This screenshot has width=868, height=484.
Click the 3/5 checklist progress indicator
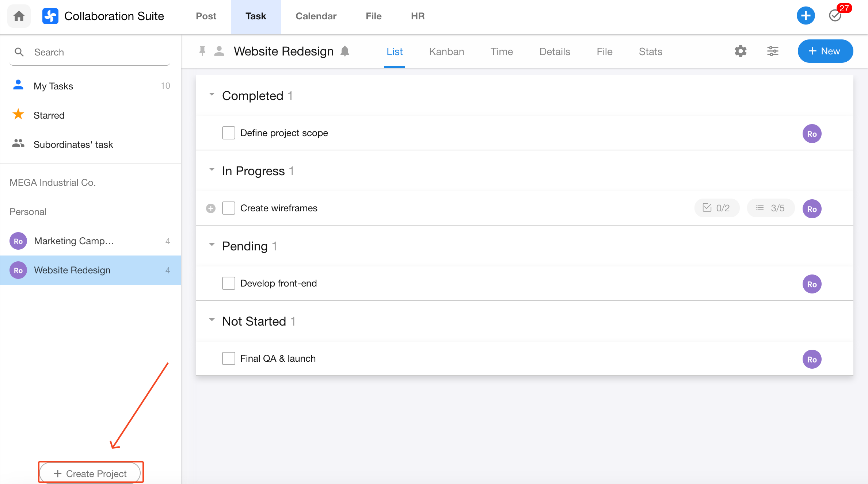[770, 208]
